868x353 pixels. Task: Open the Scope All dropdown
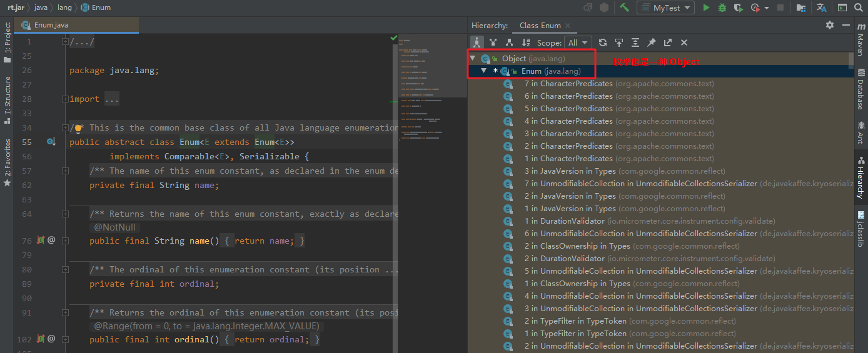(x=578, y=42)
